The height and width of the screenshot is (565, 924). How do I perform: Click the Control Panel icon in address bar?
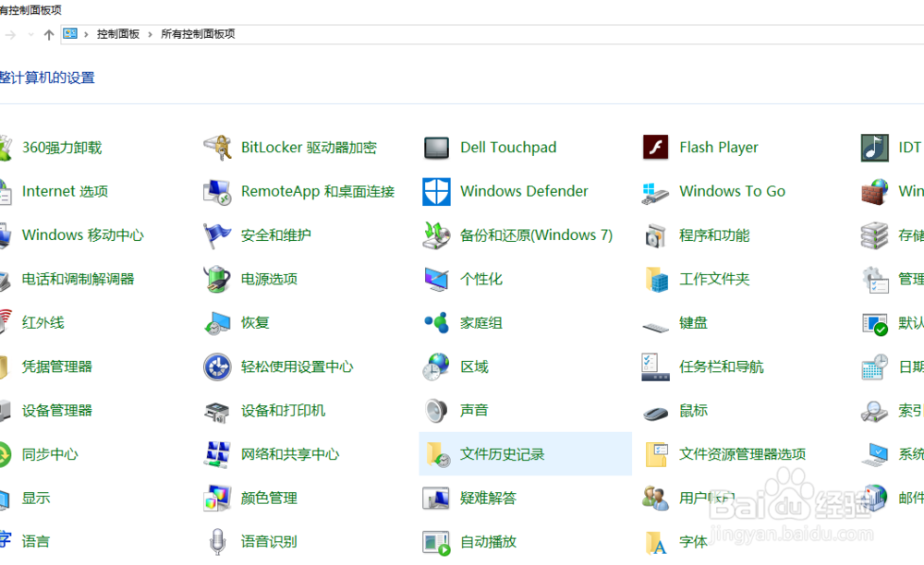click(x=70, y=33)
